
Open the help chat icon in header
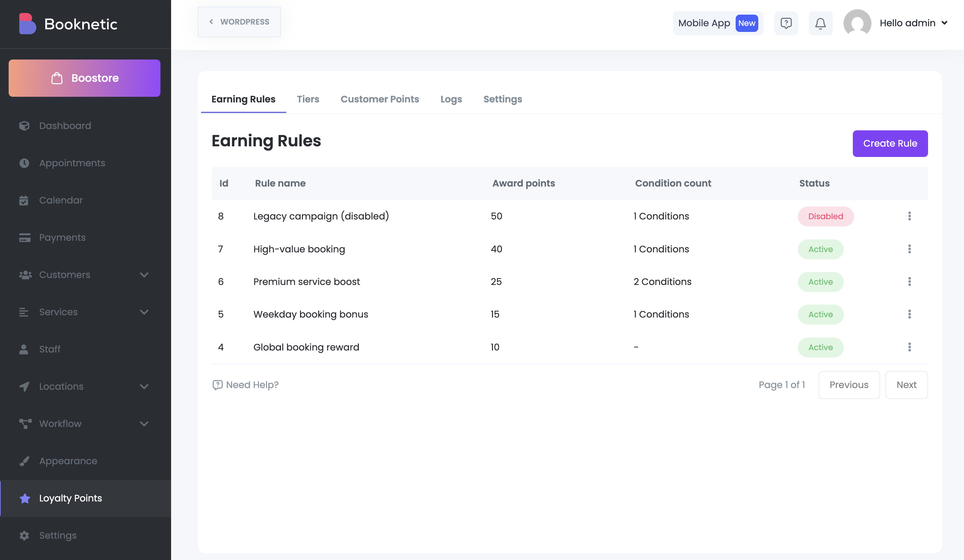tap(786, 23)
